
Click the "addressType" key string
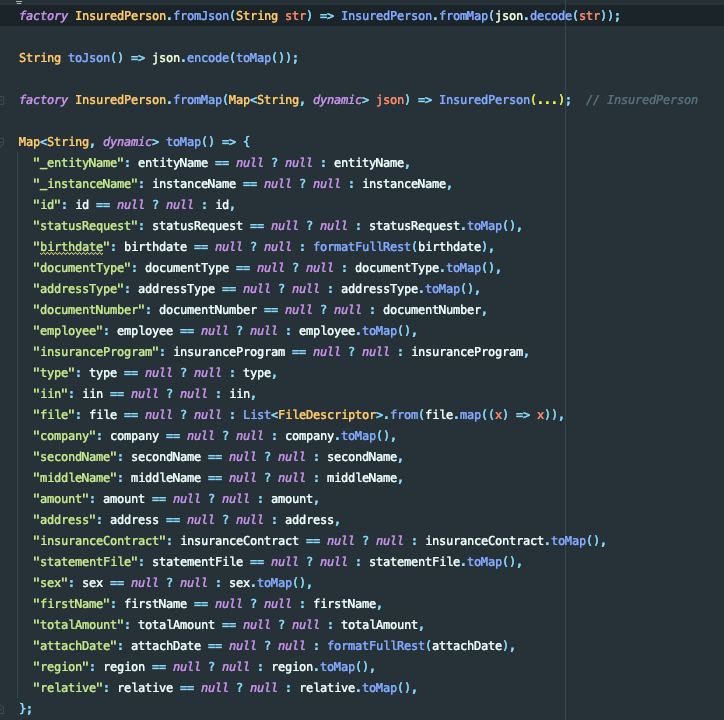[78, 289]
